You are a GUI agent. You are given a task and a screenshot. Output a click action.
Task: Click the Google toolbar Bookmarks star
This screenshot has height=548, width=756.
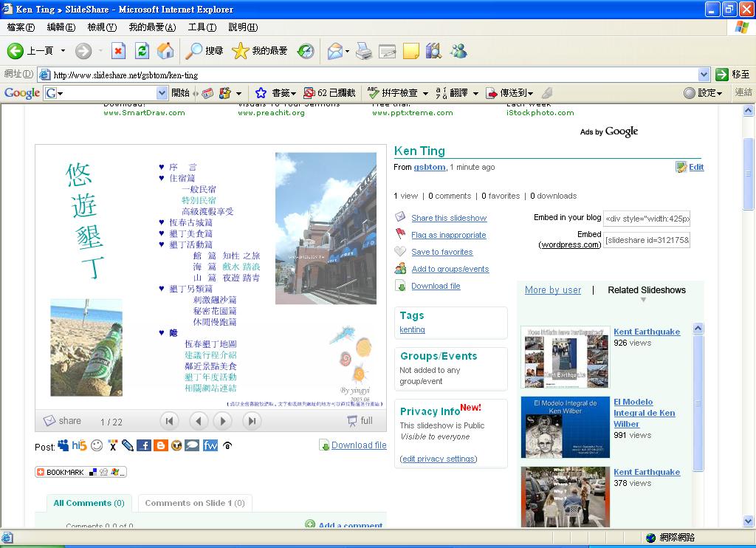click(x=261, y=92)
